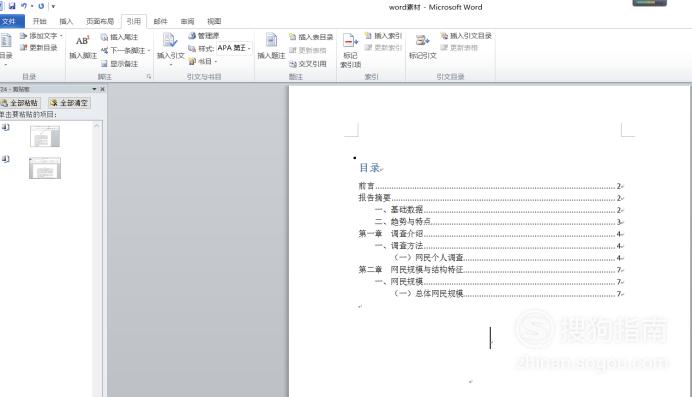Click the 一、网民规模 contents entry
This screenshot has width=692, height=397.
click(499, 281)
